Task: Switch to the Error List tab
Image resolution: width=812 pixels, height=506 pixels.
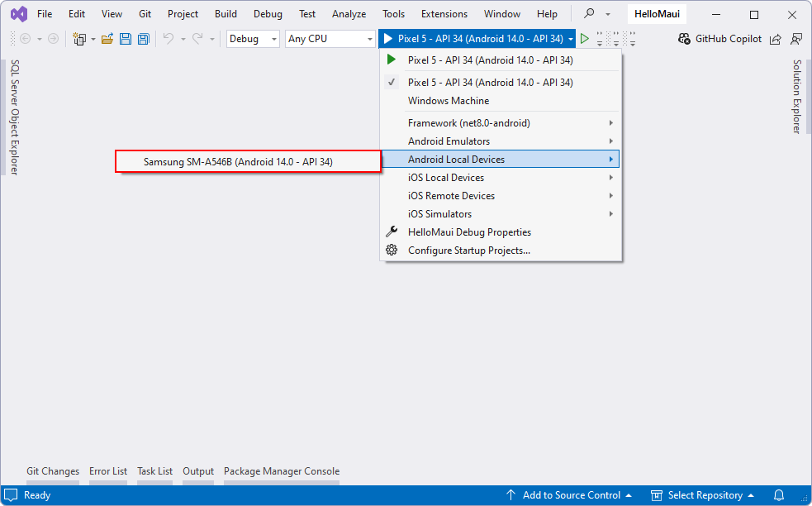Action: [x=108, y=471]
